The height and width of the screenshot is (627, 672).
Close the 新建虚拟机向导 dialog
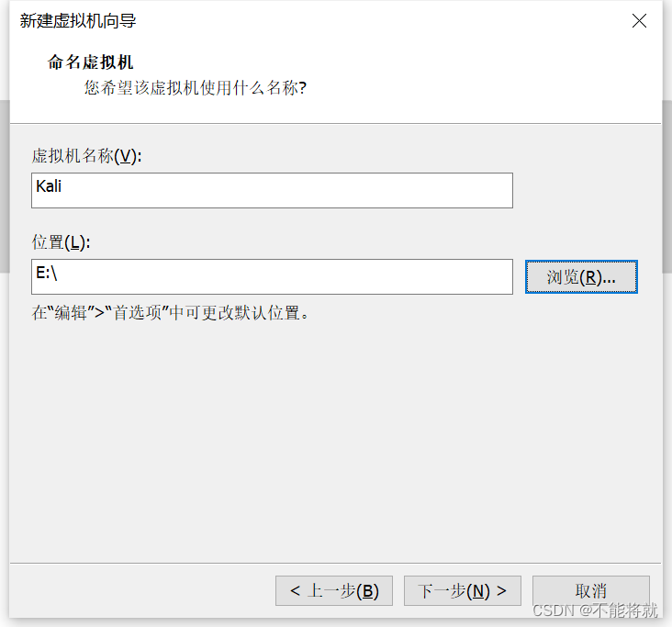[639, 20]
